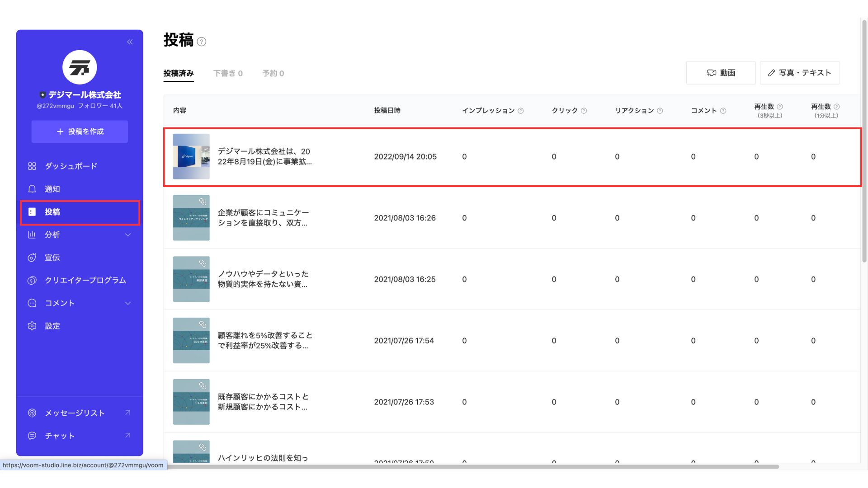Select 投稿 in the sidebar

point(80,212)
